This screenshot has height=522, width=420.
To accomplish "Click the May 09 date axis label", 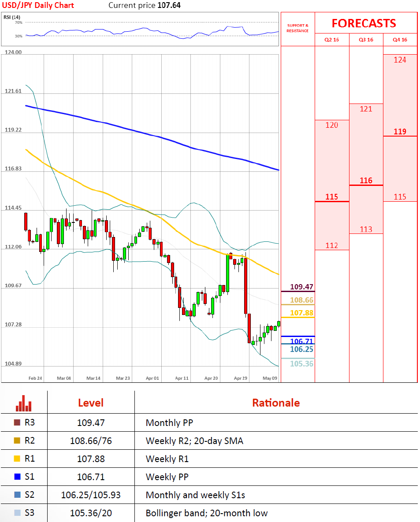I will pyautogui.click(x=270, y=378).
